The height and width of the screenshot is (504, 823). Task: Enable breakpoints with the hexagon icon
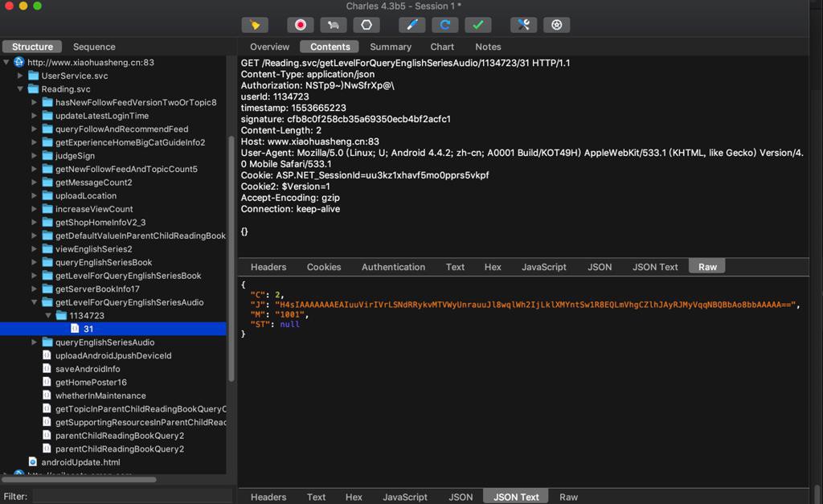coord(366,25)
